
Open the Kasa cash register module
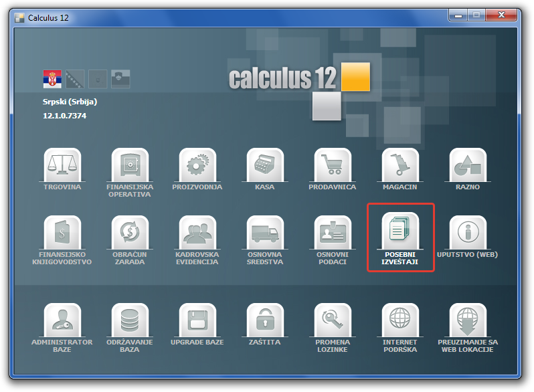tap(265, 165)
